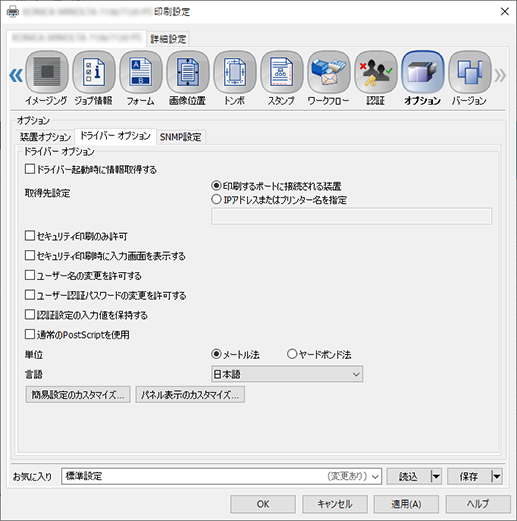This screenshot has height=521, width=517.
Task: Click the left double-chevron scroll arrow
Action: (16, 75)
